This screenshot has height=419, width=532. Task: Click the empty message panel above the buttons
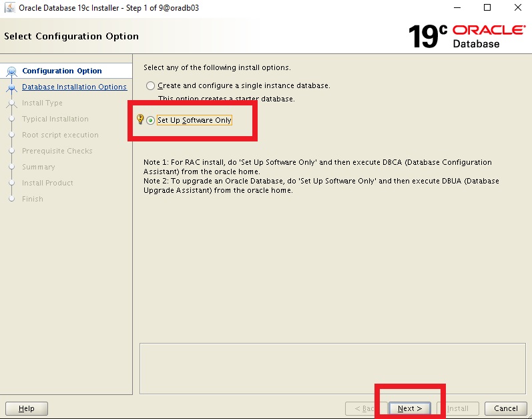[x=332, y=368]
